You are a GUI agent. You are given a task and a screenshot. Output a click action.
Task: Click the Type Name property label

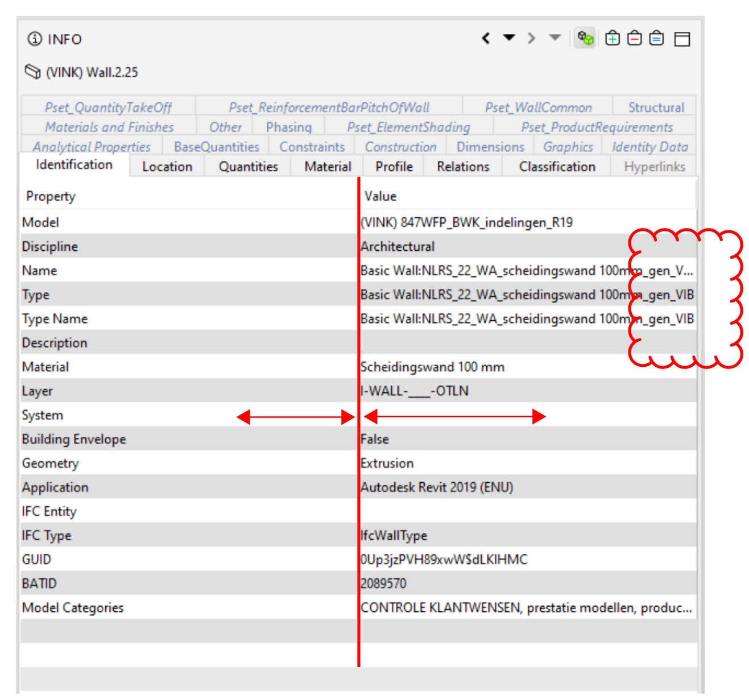(x=55, y=318)
